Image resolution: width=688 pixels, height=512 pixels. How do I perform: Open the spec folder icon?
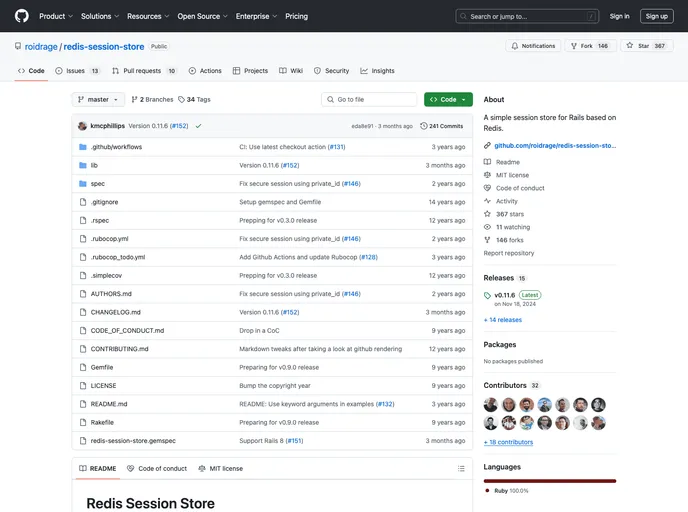[x=82, y=184]
